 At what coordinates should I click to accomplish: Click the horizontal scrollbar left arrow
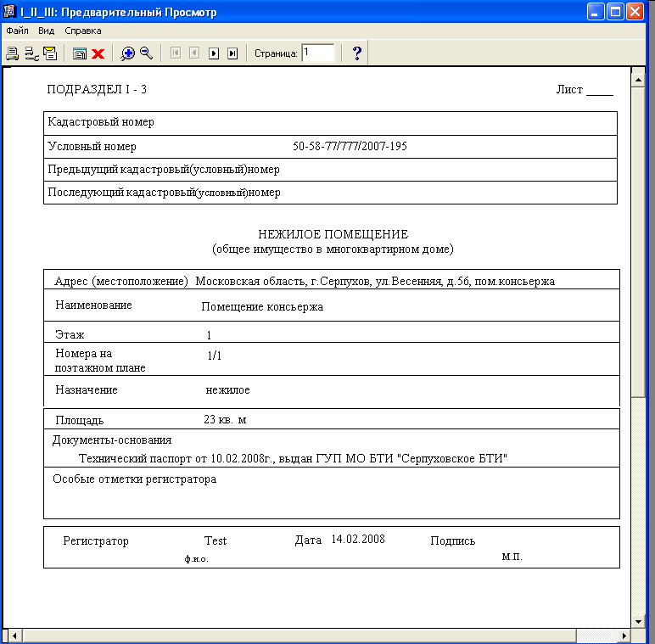point(14,636)
